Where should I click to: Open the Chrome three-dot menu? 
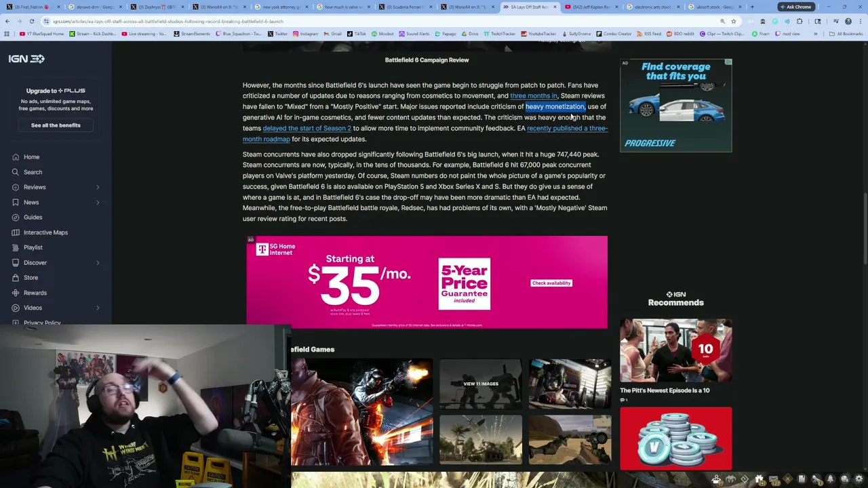pos(860,21)
